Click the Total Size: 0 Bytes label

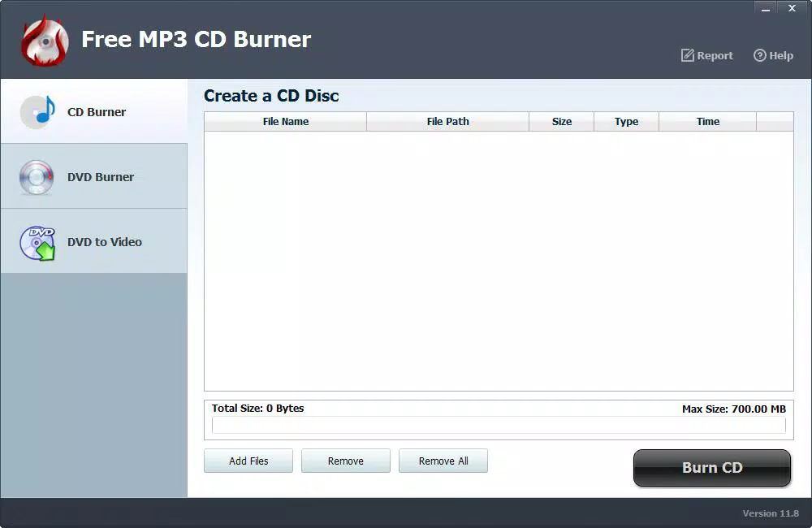[x=258, y=409]
